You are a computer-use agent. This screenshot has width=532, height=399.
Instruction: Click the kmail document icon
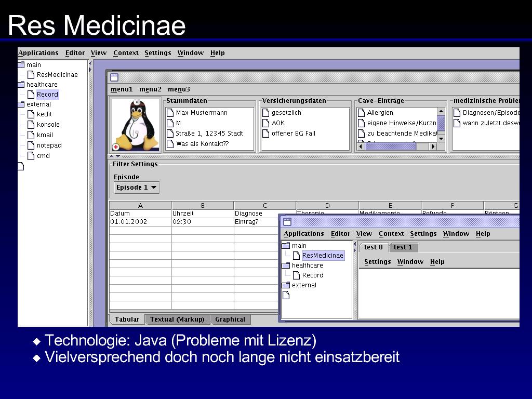pyautogui.click(x=31, y=135)
